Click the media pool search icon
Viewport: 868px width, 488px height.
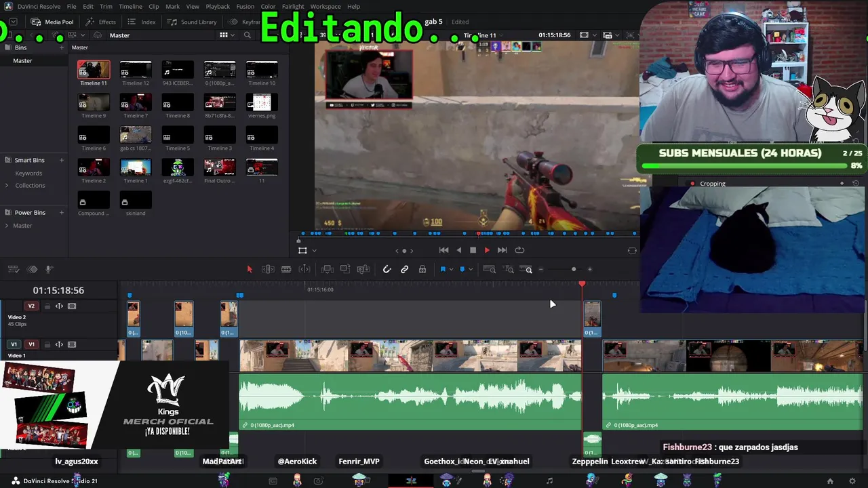(248, 35)
